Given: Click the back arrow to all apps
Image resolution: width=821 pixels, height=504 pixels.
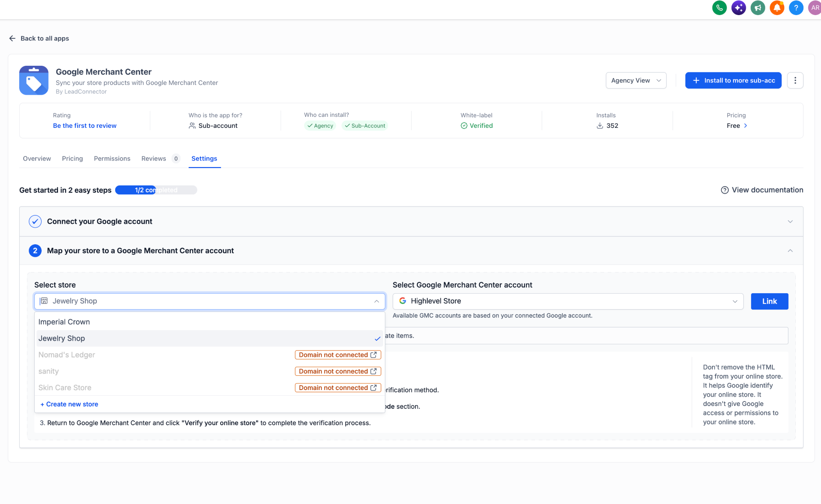Looking at the screenshot, I should tap(12, 38).
